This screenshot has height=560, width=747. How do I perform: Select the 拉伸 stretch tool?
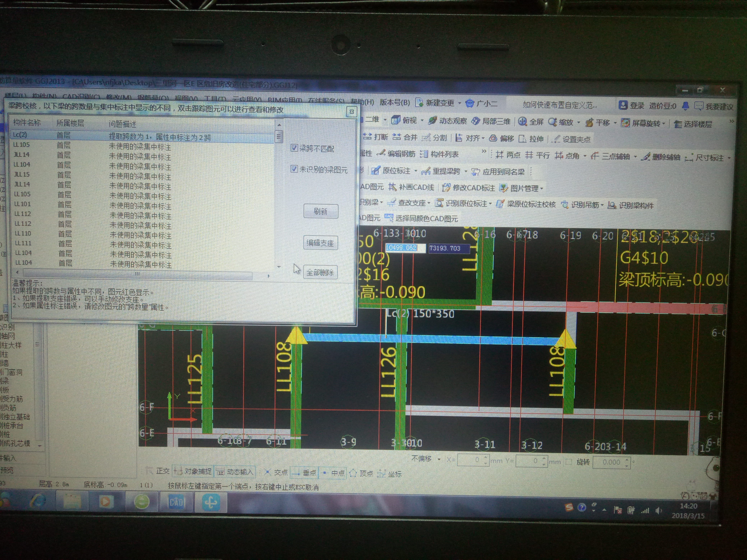pos(531,139)
